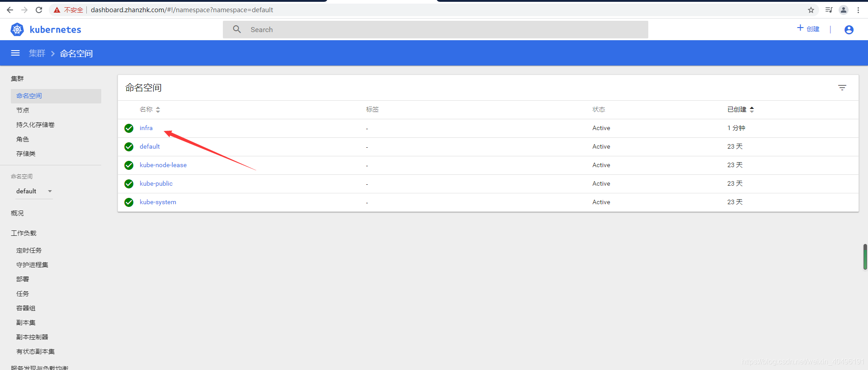This screenshot has width=868, height=370.
Task: Bookmark this page with the star icon
Action: pyautogui.click(x=811, y=10)
